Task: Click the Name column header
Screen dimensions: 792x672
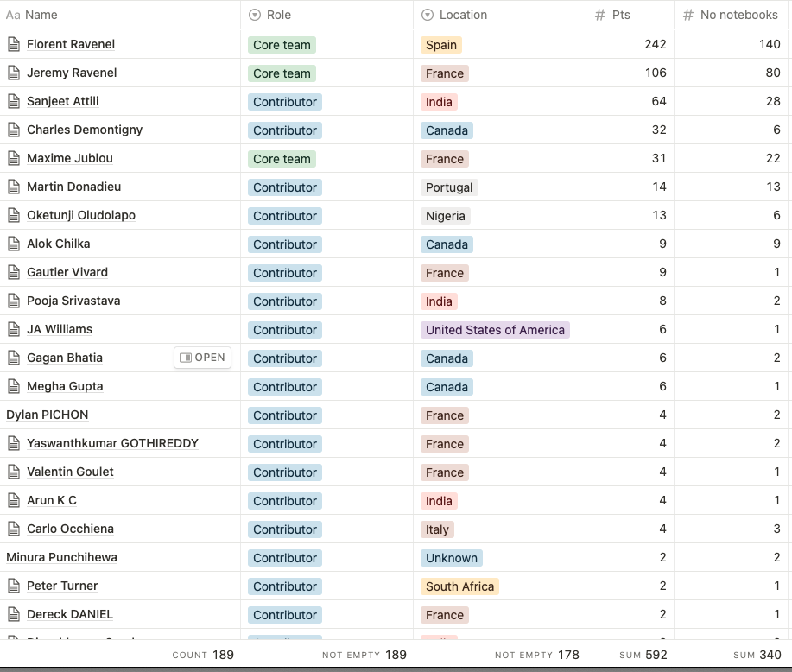Action: 39,14
